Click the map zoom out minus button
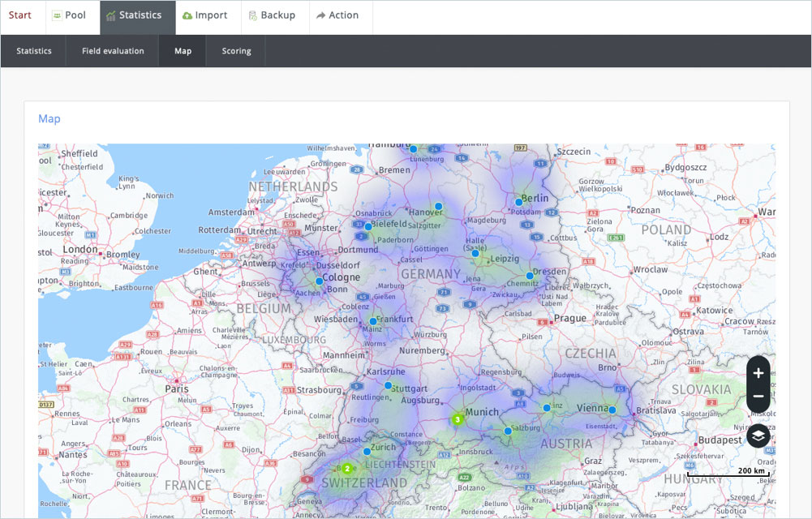 click(x=758, y=397)
